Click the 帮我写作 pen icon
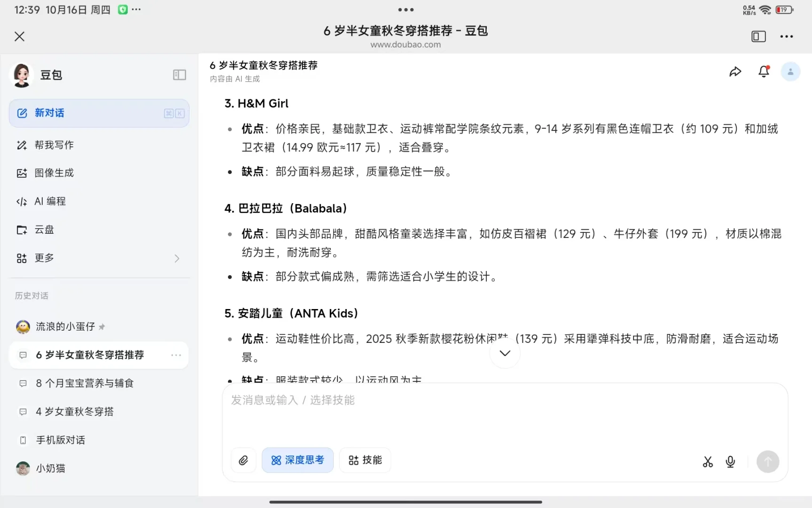The height and width of the screenshot is (508, 812). 22,145
